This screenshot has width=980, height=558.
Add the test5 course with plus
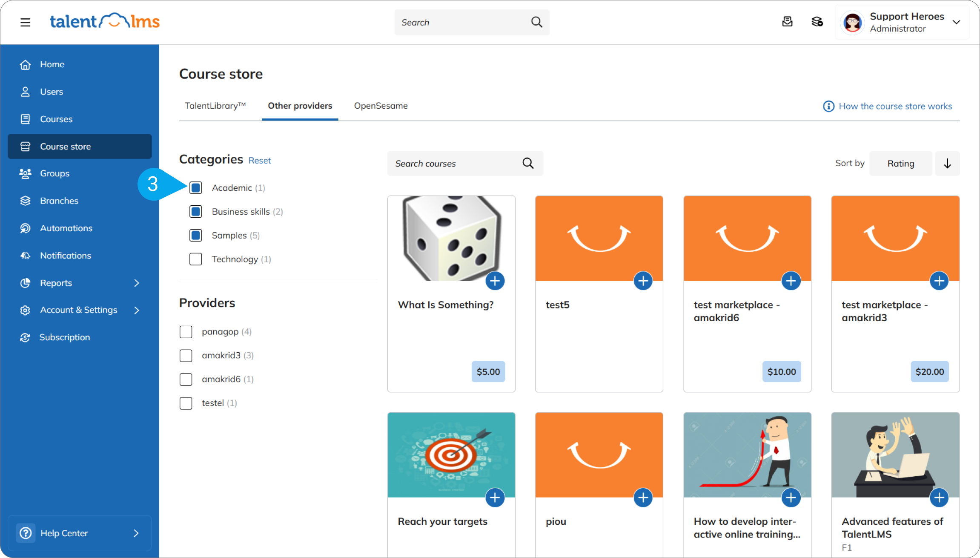pos(643,281)
